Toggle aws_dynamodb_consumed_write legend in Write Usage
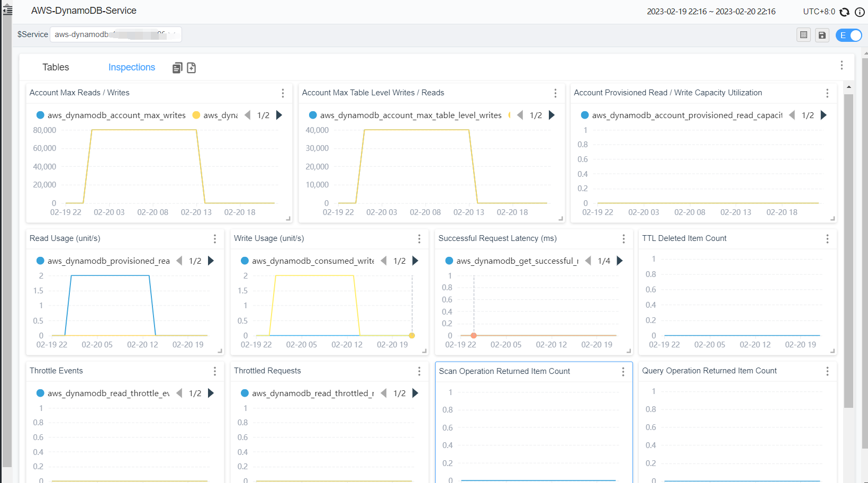The height and width of the screenshot is (483, 868). pos(307,261)
